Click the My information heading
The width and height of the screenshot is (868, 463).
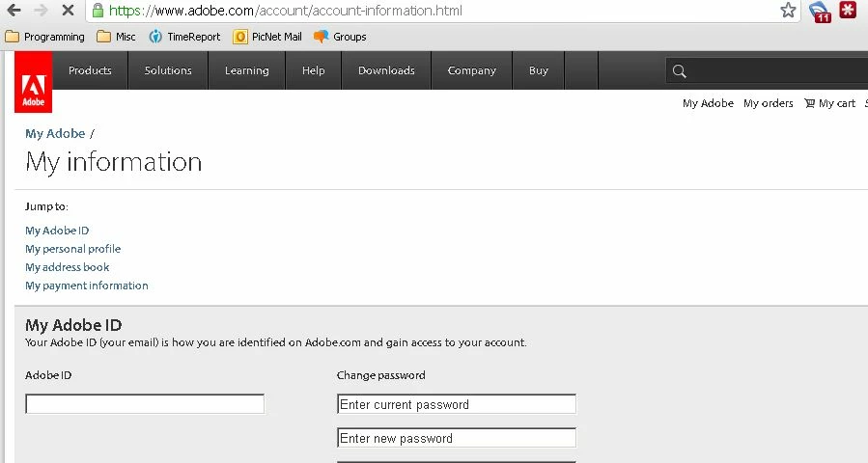pyautogui.click(x=114, y=162)
